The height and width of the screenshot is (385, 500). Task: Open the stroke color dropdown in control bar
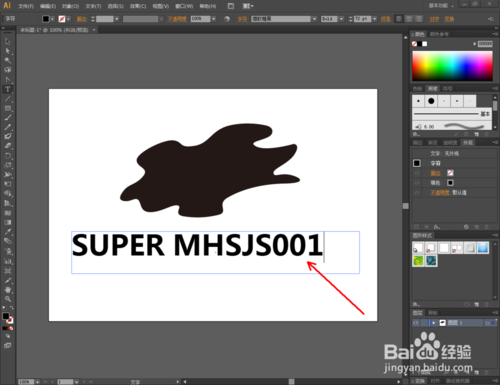pyautogui.click(x=68, y=19)
